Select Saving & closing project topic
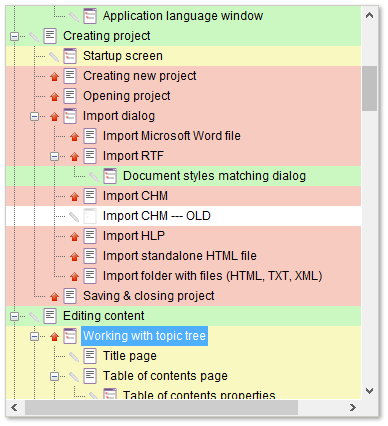Viewport: 388px width, 426px height. click(x=149, y=296)
